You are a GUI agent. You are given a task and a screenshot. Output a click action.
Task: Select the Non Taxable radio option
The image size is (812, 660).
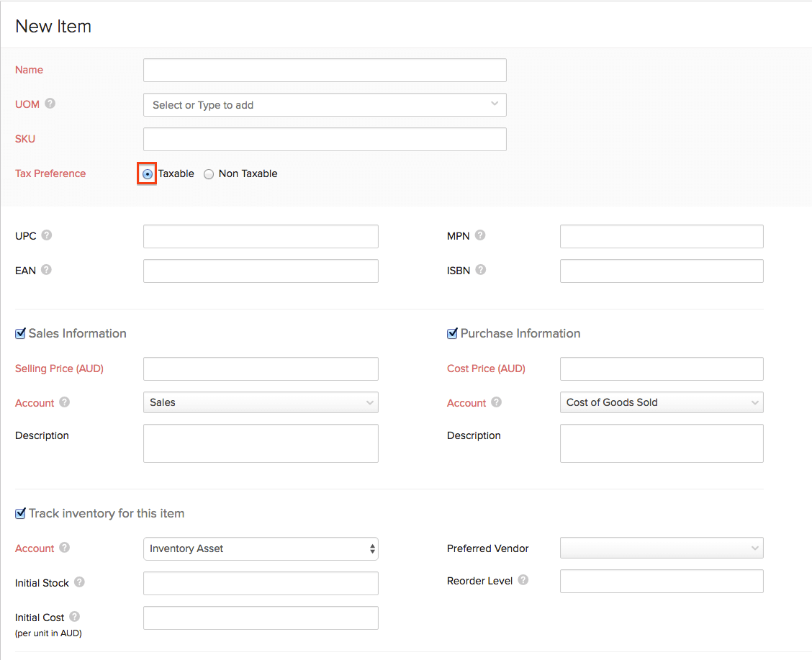coord(209,174)
